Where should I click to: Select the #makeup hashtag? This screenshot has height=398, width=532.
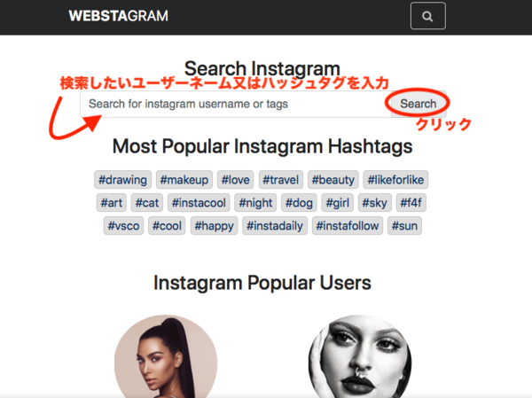(184, 179)
